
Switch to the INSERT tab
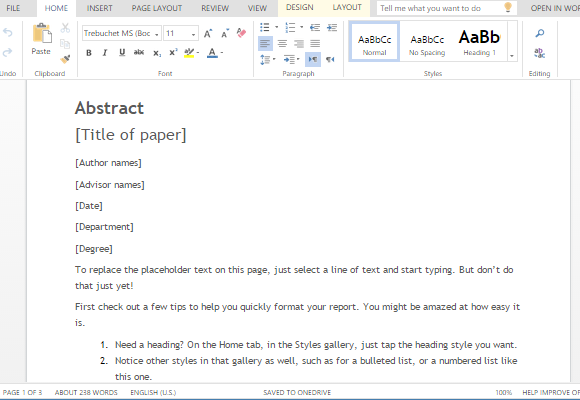(x=100, y=8)
